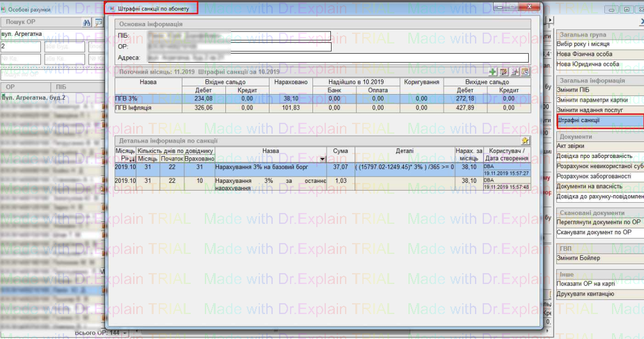Click the comment bubble icon next to binoculars

[99, 22]
